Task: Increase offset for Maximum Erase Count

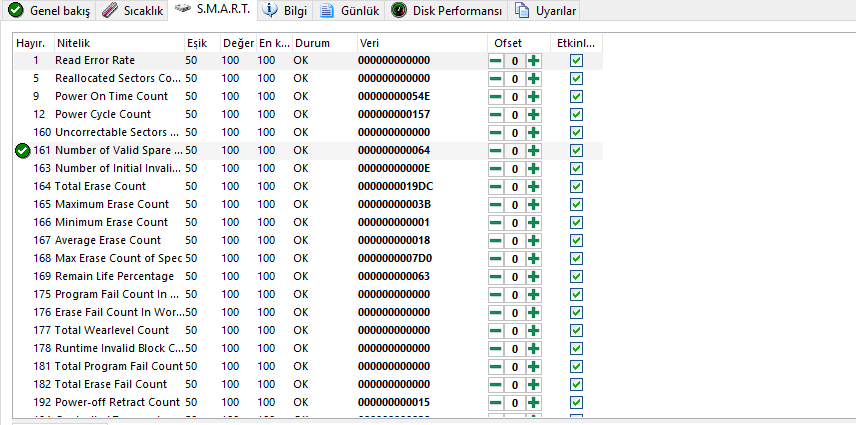Action: 534,205
